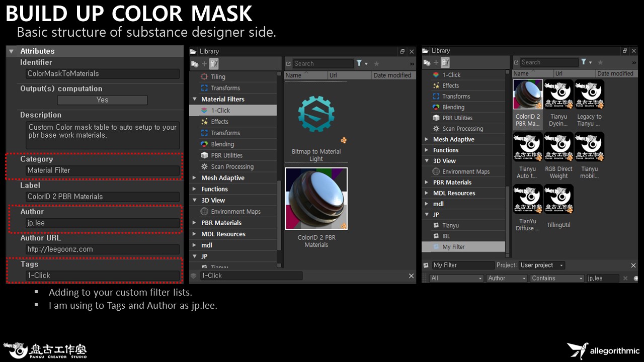Toggle edit mode icon in right Library toolbar
Viewport: 644px width, 362px height.
point(446,63)
